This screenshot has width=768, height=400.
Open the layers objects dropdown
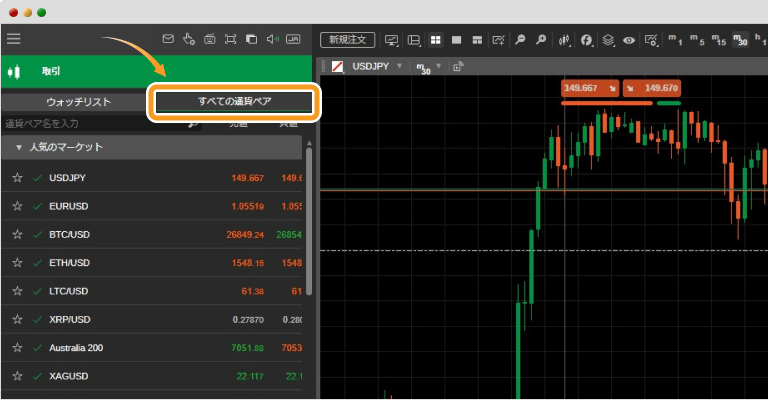[608, 40]
